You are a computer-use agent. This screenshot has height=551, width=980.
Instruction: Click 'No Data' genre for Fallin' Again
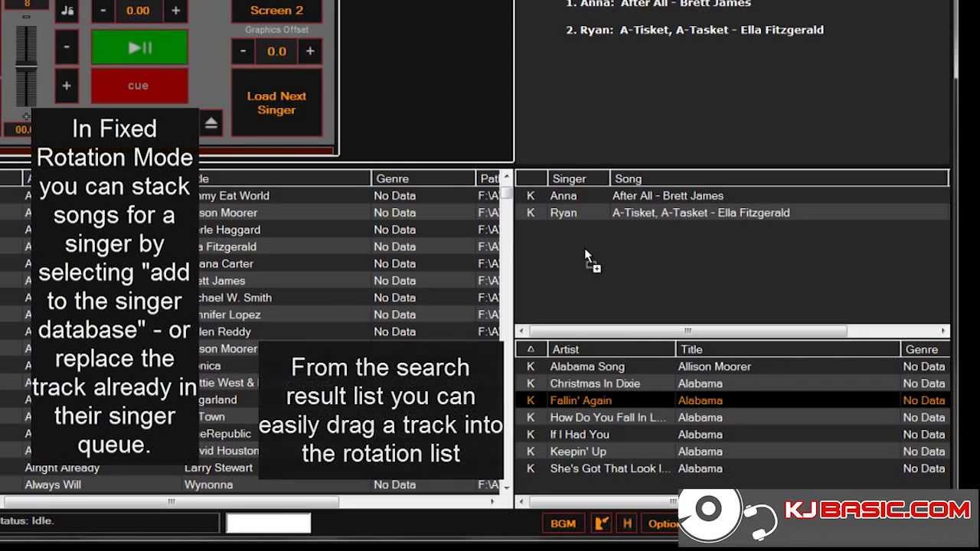click(x=924, y=400)
